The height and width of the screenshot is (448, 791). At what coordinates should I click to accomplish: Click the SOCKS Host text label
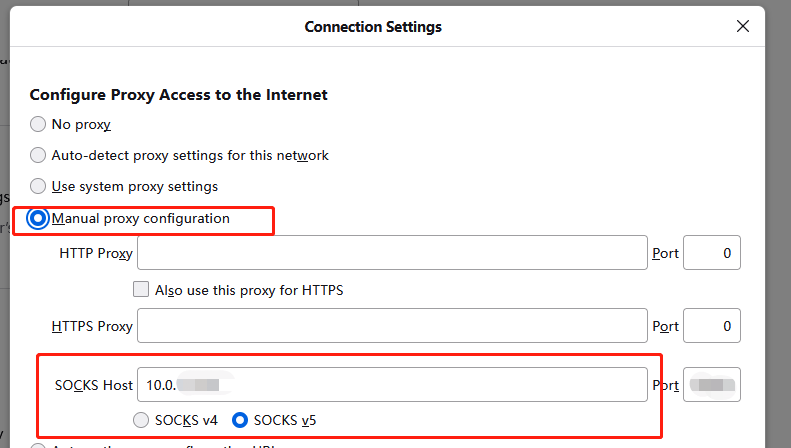pyautogui.click(x=94, y=385)
